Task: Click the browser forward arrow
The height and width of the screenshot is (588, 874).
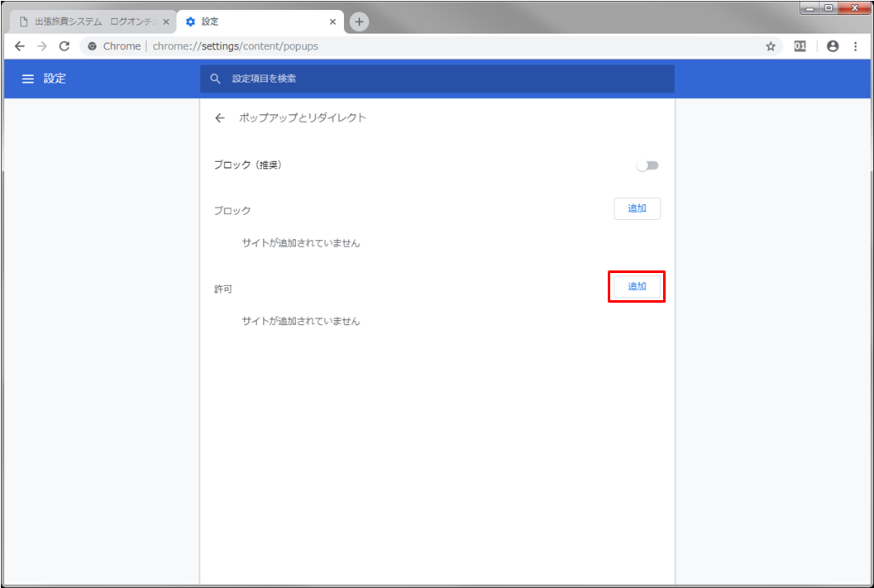Action: [x=42, y=46]
